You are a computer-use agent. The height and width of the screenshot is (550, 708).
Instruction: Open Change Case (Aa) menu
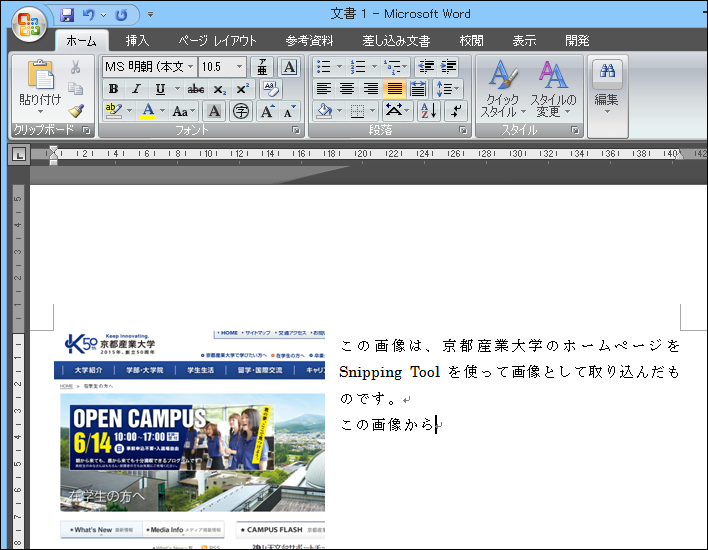183,111
